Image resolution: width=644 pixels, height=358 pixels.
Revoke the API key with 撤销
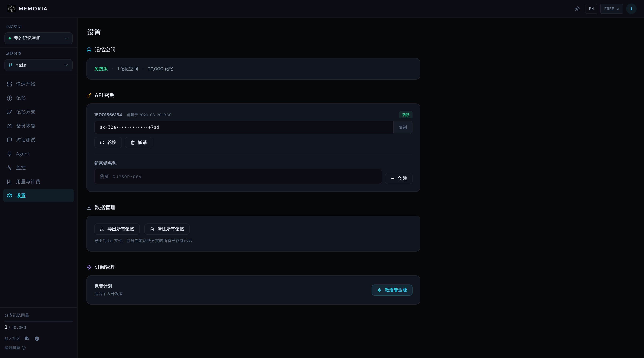coord(138,142)
